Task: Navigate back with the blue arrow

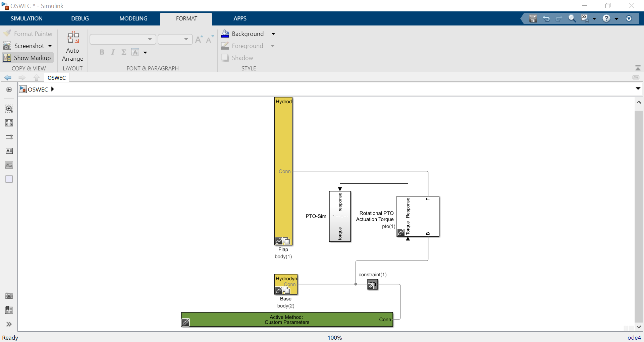Action: click(8, 78)
